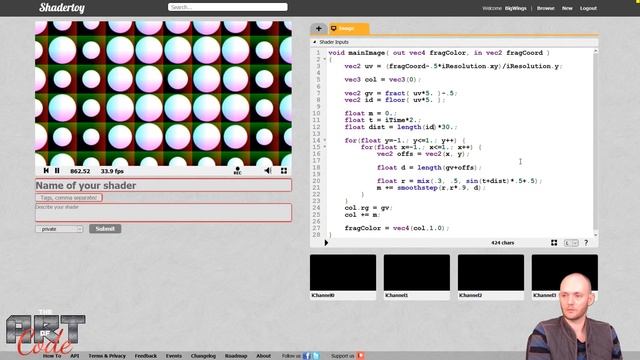Click the '862.52' time readout
The image size is (640, 360).
click(80, 171)
